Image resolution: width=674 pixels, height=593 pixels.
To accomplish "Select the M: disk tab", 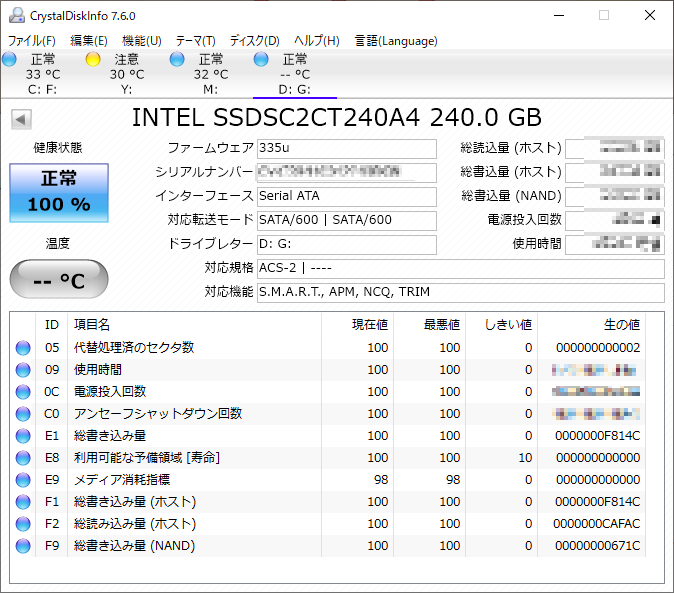I will pos(211,74).
